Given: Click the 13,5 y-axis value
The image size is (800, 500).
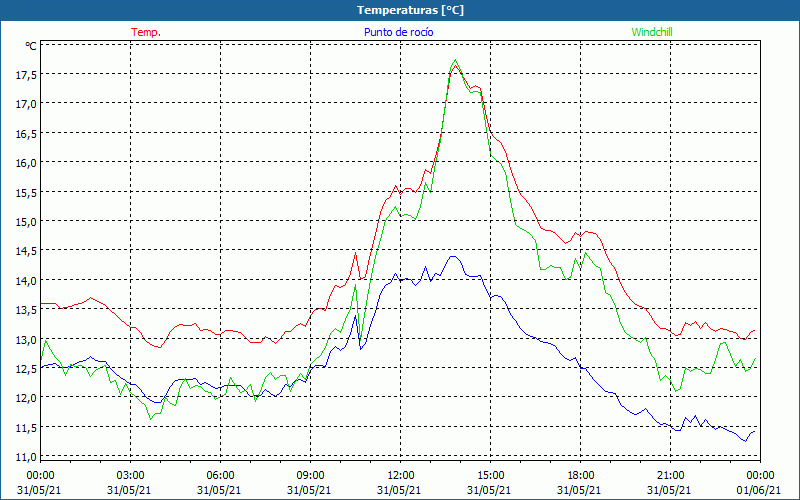Looking at the screenshot, I should [x=27, y=310].
